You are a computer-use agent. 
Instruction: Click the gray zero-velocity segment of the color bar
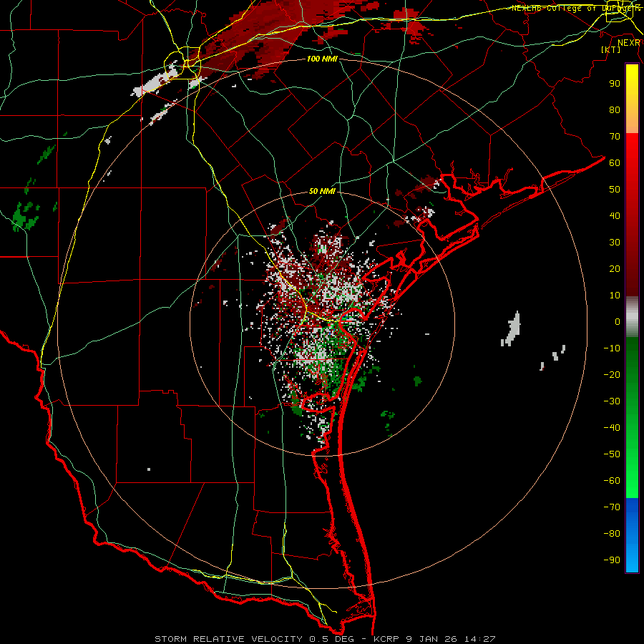[x=632, y=317]
